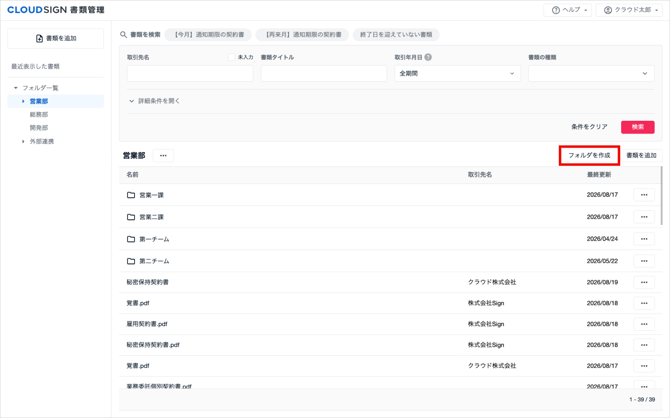Apply the 終了日を迎えていない書類 filter chip
Viewport: 670px width, 418px height.
point(396,35)
